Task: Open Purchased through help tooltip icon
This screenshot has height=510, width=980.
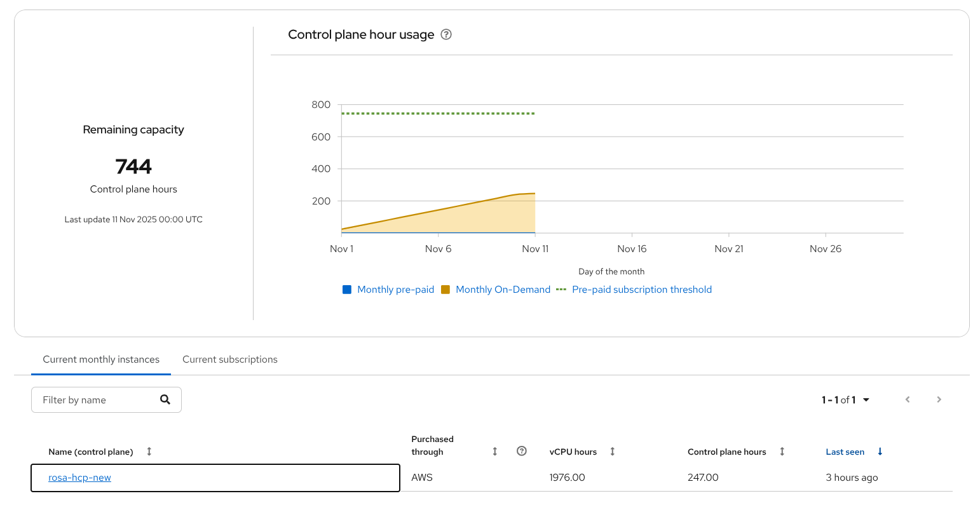Action: (x=522, y=451)
